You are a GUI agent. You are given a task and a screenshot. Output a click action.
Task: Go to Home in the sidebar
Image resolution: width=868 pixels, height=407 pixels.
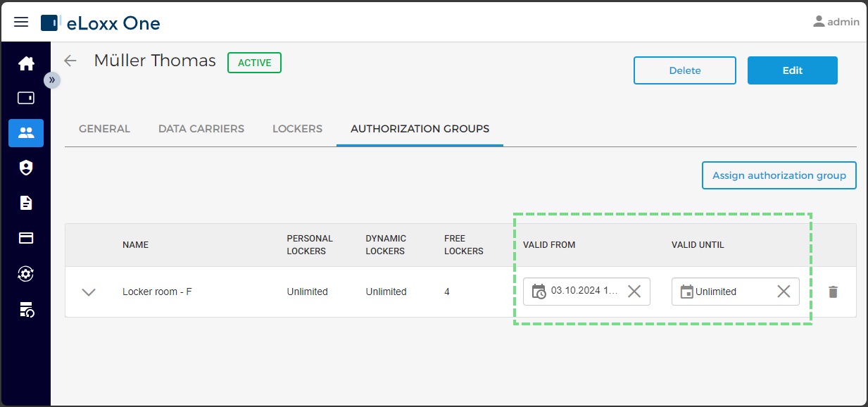tap(26, 63)
